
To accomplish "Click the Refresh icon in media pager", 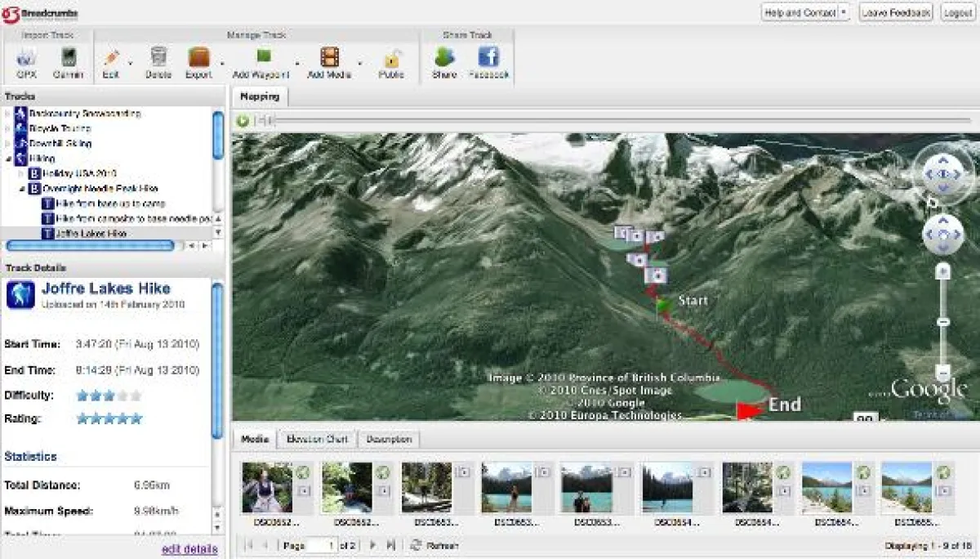I will pos(416,545).
